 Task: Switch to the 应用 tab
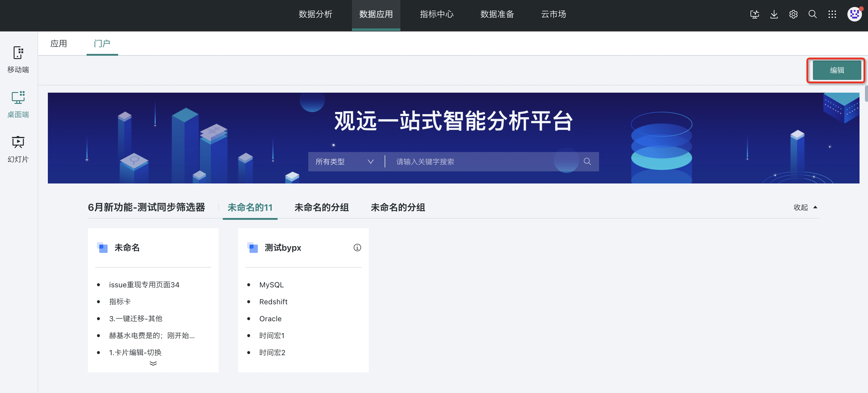coord(59,43)
